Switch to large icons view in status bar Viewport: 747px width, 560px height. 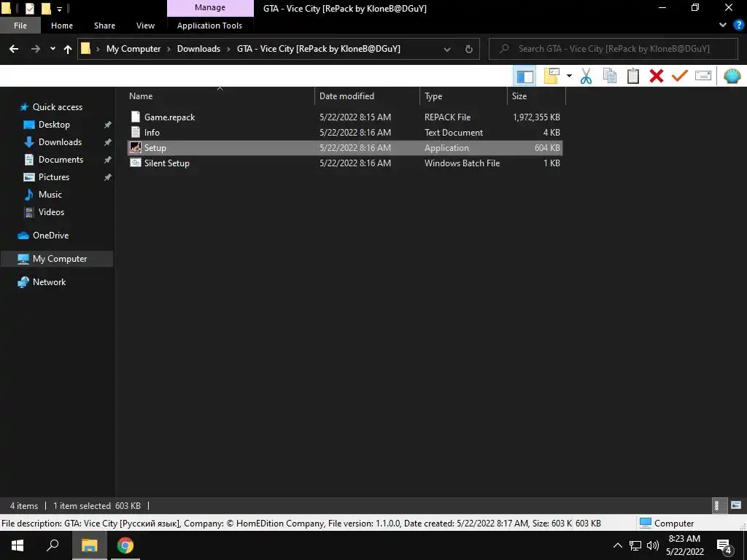tap(735, 505)
